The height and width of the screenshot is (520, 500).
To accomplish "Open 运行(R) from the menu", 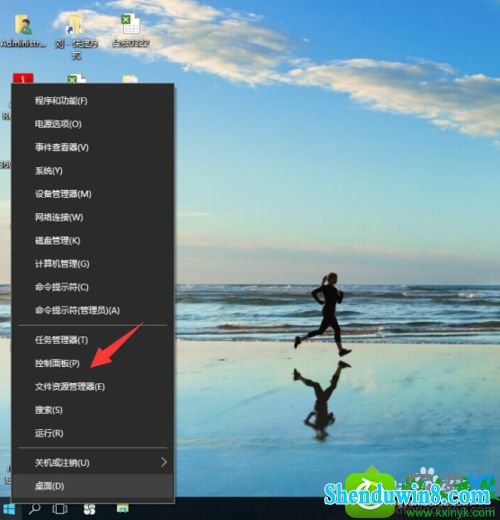I will [x=93, y=433].
